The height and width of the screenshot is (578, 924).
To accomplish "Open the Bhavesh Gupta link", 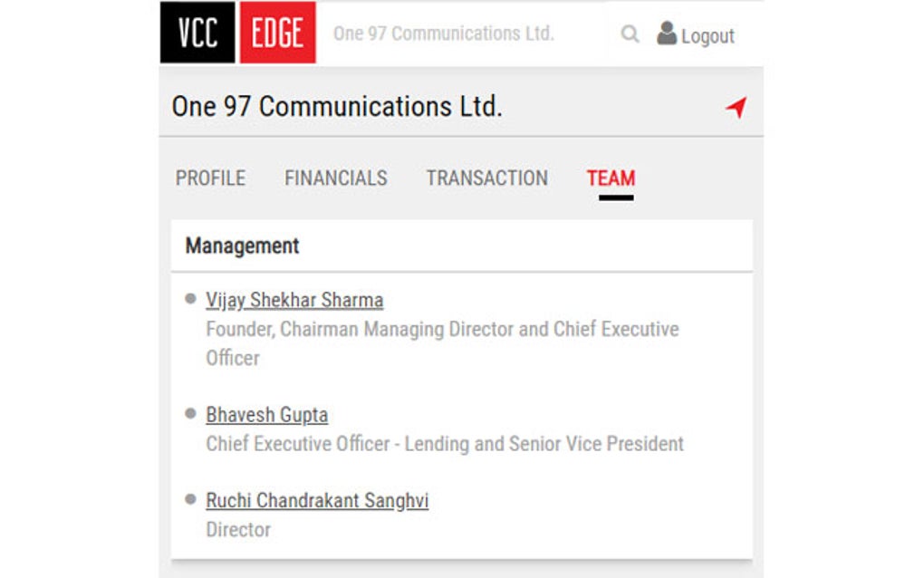I will tap(266, 415).
